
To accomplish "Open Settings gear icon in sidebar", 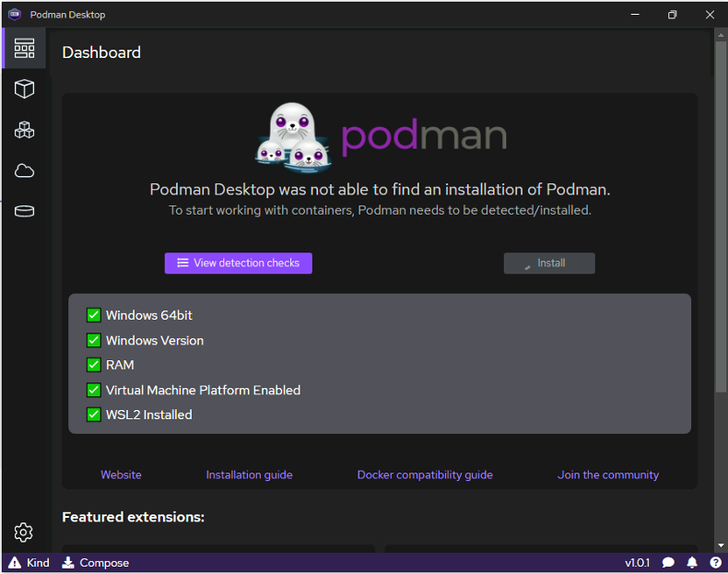I will [23, 533].
